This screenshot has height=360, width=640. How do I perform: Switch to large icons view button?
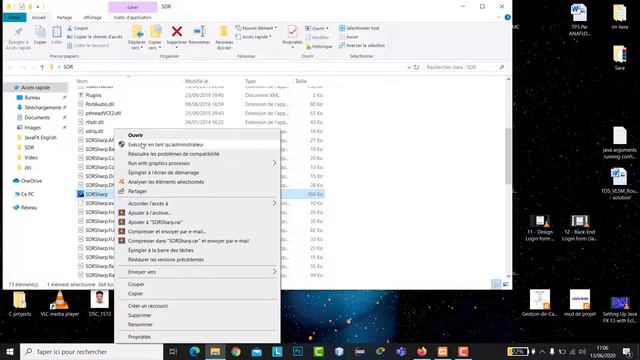[x=506, y=284]
